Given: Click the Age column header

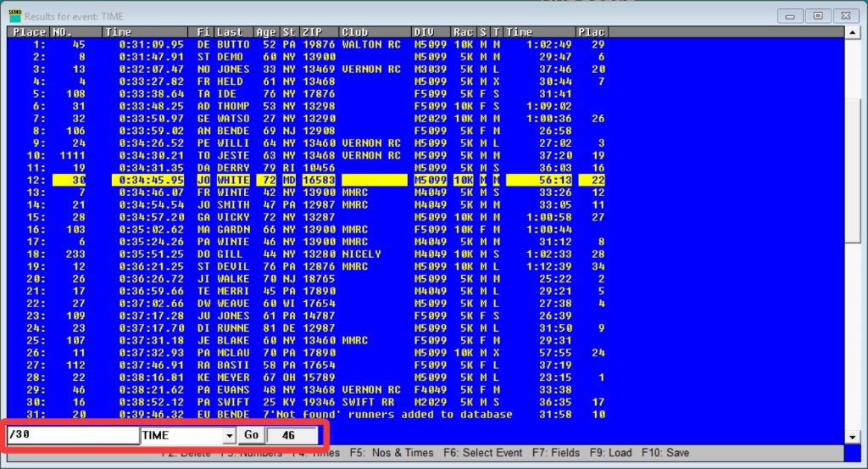Looking at the screenshot, I should coord(266,32).
